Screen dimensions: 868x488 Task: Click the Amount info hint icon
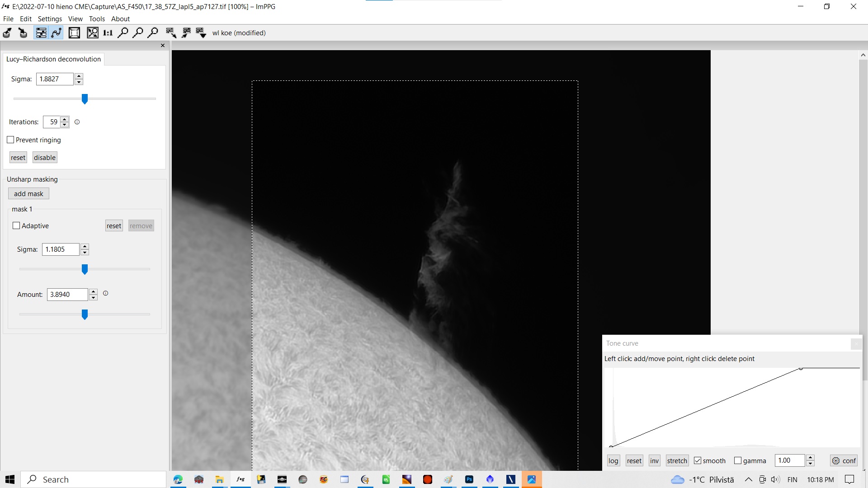click(106, 293)
